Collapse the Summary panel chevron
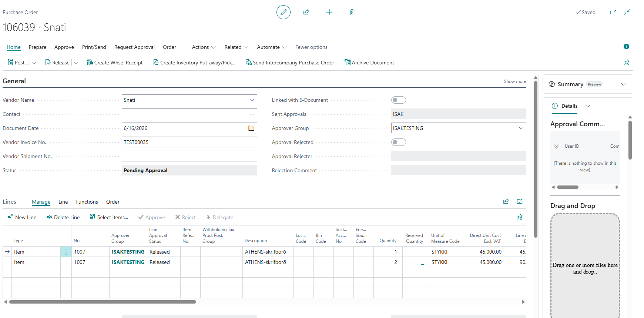 coord(623,84)
